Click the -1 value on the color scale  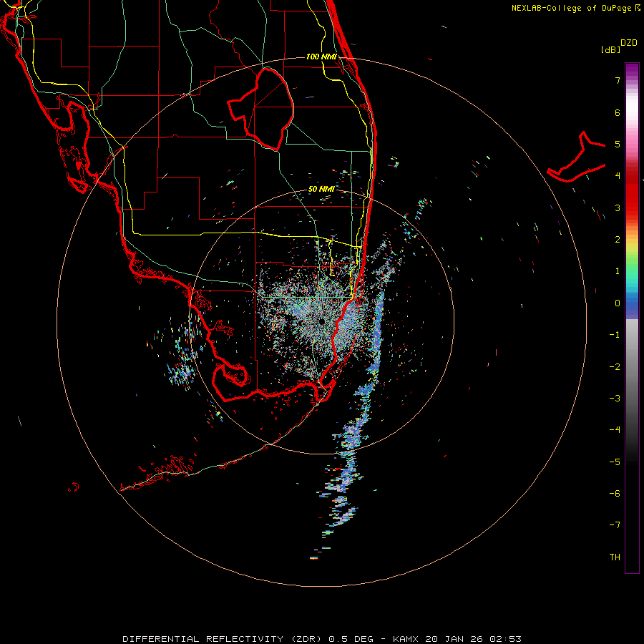(x=615, y=335)
